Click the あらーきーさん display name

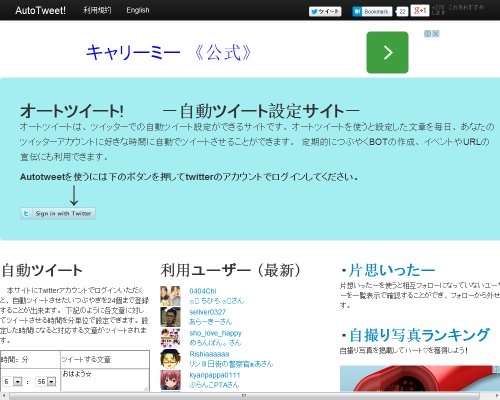[210, 322]
